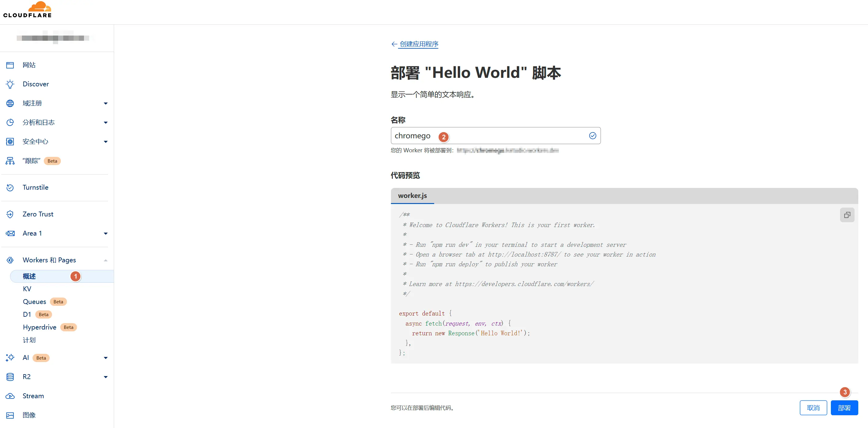Image resolution: width=868 pixels, height=428 pixels.
Task: Click the 部署 deploy button
Action: coord(844,408)
